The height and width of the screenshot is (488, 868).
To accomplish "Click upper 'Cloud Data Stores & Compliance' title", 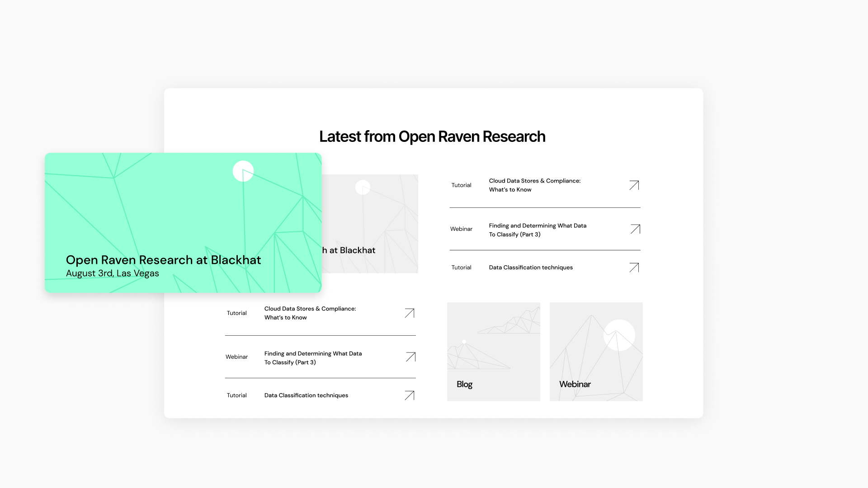I will [535, 185].
